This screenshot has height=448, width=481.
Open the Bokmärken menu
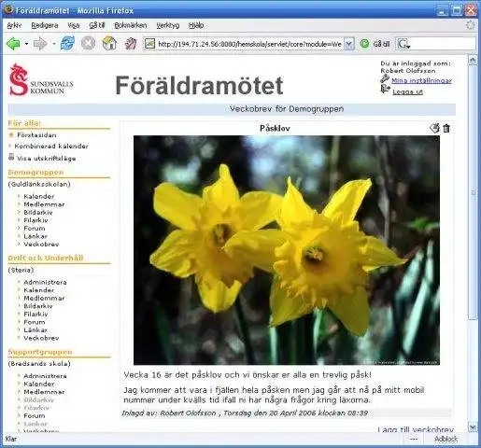tap(131, 25)
